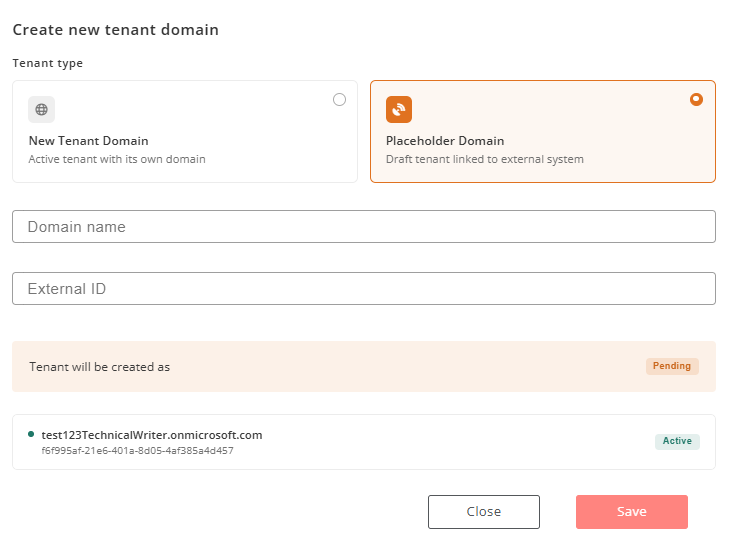731x550 pixels.
Task: Click the green status dot beside domain
Action: coord(31,434)
